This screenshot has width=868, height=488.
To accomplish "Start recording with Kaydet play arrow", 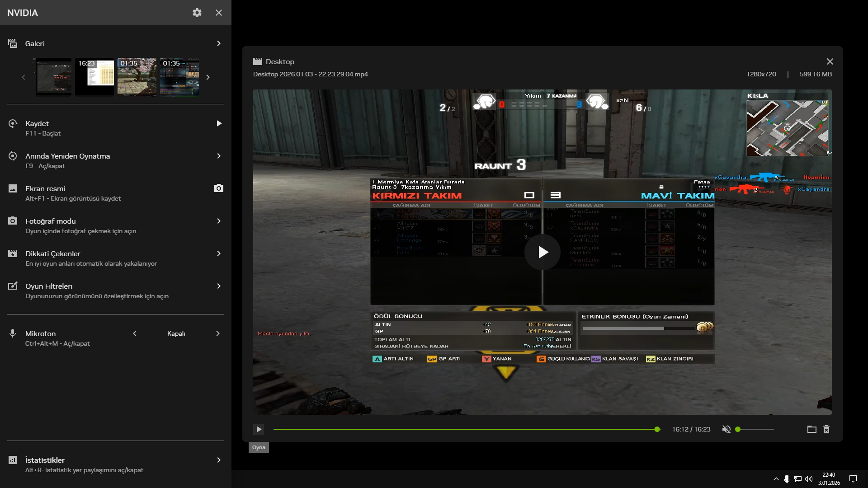I will tap(219, 123).
